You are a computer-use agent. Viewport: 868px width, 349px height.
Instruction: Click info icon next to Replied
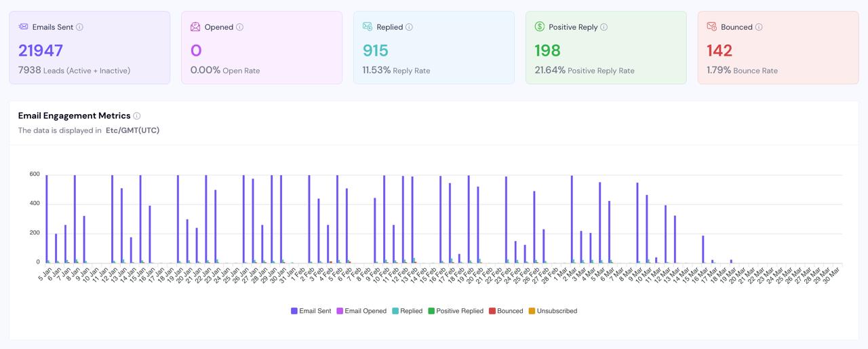409,27
